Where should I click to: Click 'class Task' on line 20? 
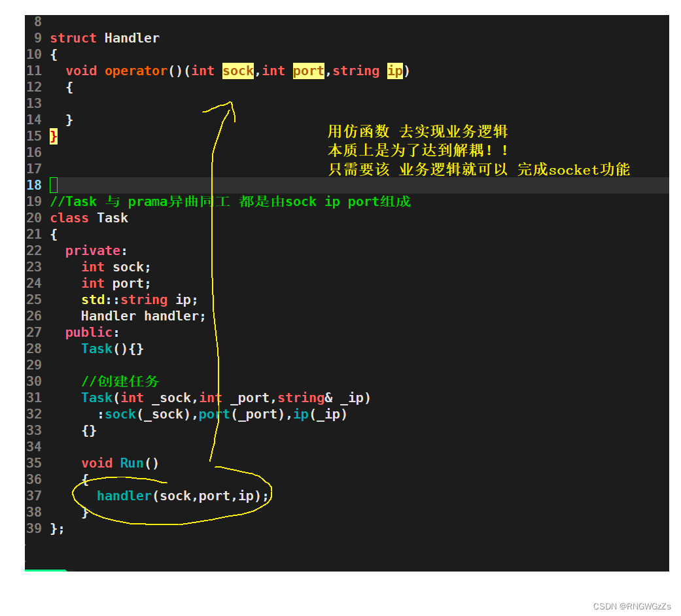click(89, 218)
